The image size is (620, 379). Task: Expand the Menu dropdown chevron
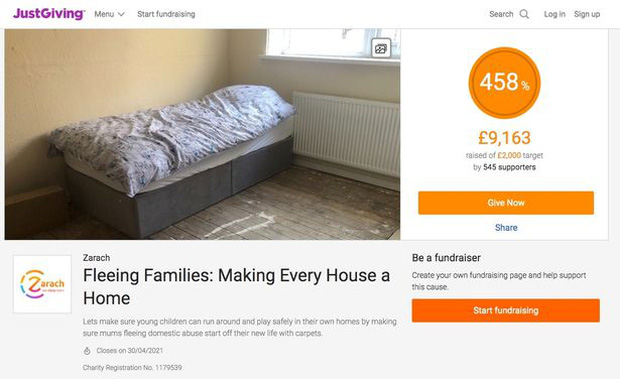coord(121,14)
